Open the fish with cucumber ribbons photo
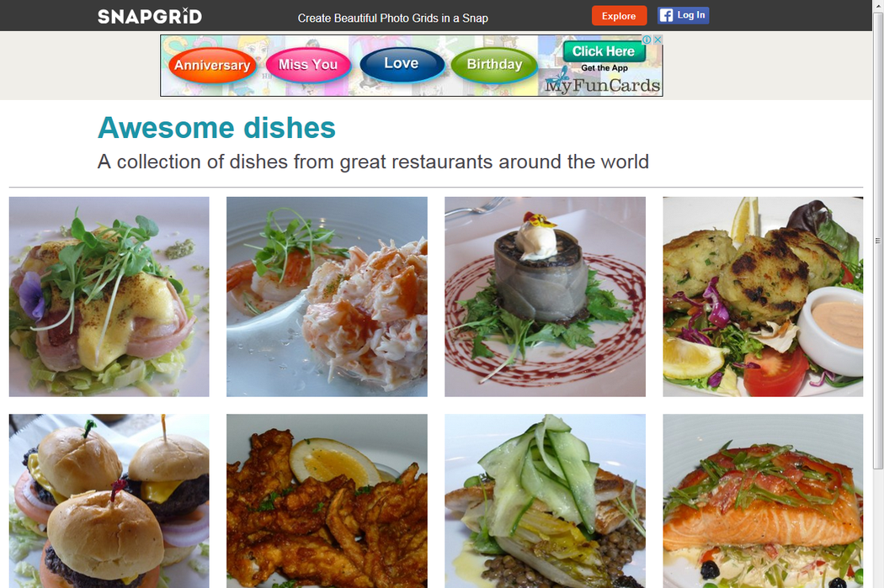This screenshot has width=884, height=588. [546, 501]
